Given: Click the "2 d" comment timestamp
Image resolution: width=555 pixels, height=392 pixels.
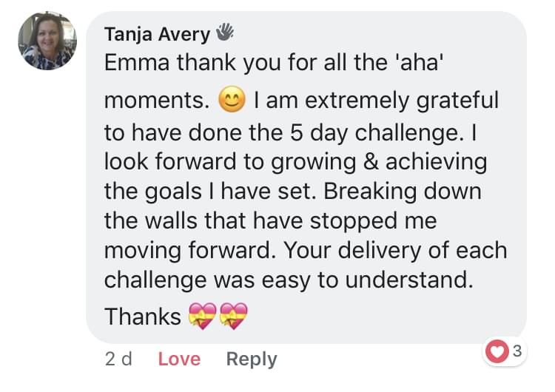Looking at the screenshot, I should point(118,359).
